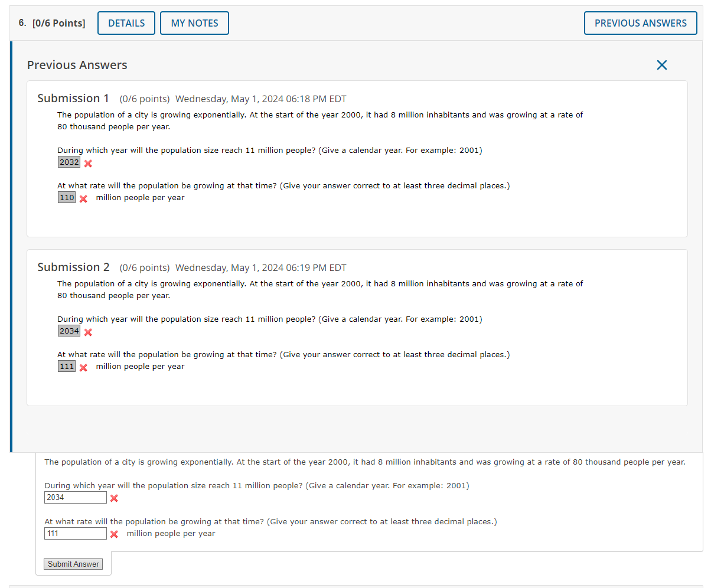Image resolution: width=711 pixels, height=588 pixels.
Task: Click the PREVIOUS ANSWERS button
Action: tap(640, 22)
